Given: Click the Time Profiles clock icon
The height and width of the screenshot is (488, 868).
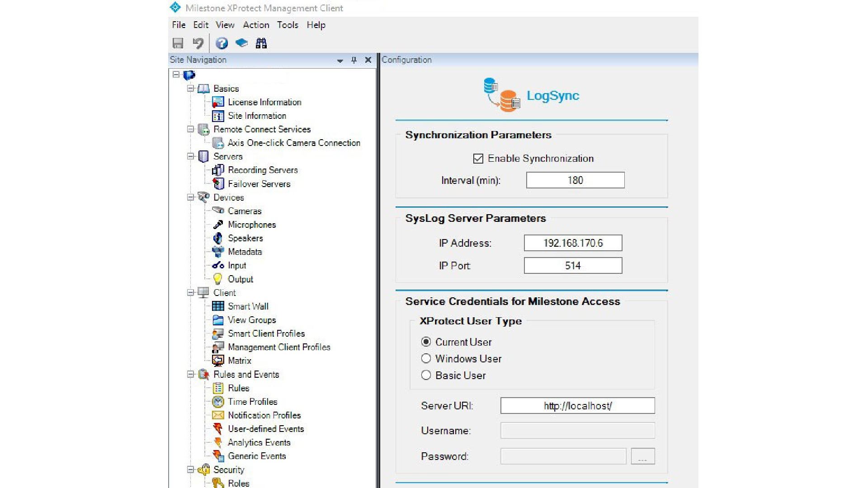Looking at the screenshot, I should (x=218, y=402).
